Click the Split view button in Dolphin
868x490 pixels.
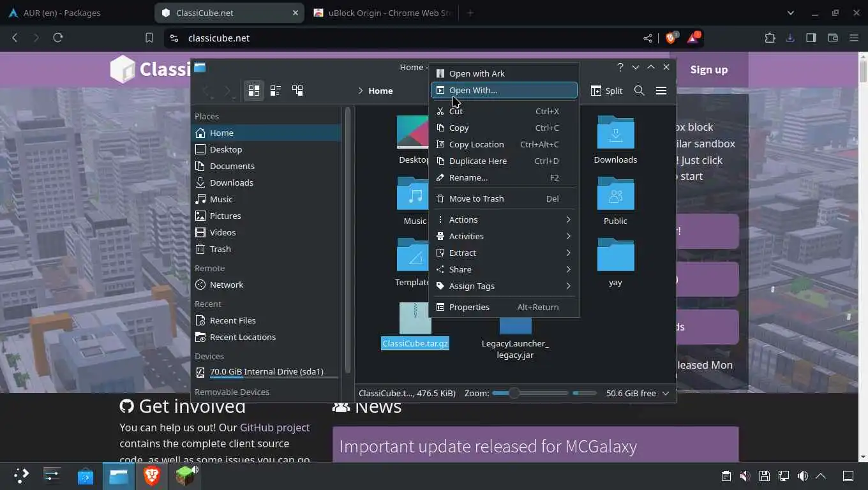point(607,91)
